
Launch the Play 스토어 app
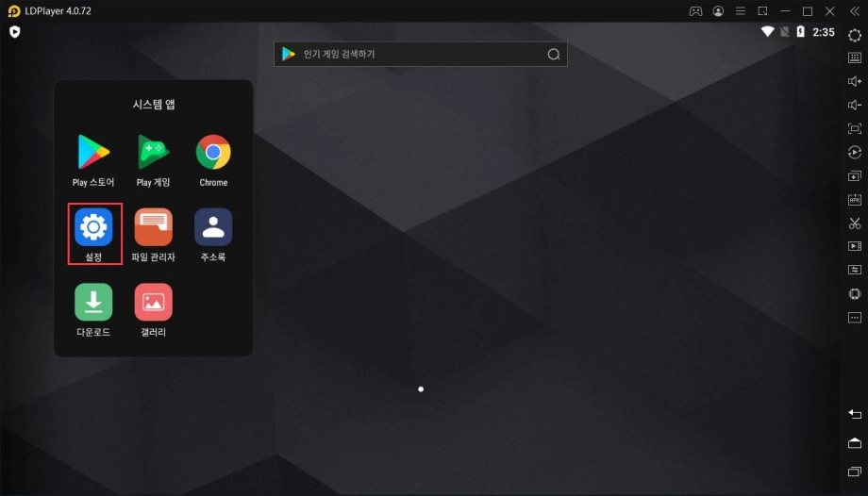coord(93,153)
